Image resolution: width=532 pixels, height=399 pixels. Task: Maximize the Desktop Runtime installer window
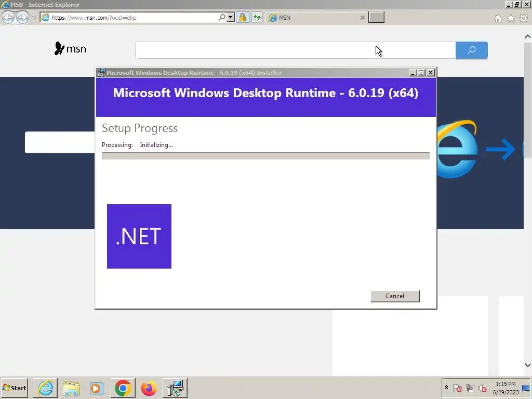(x=421, y=73)
